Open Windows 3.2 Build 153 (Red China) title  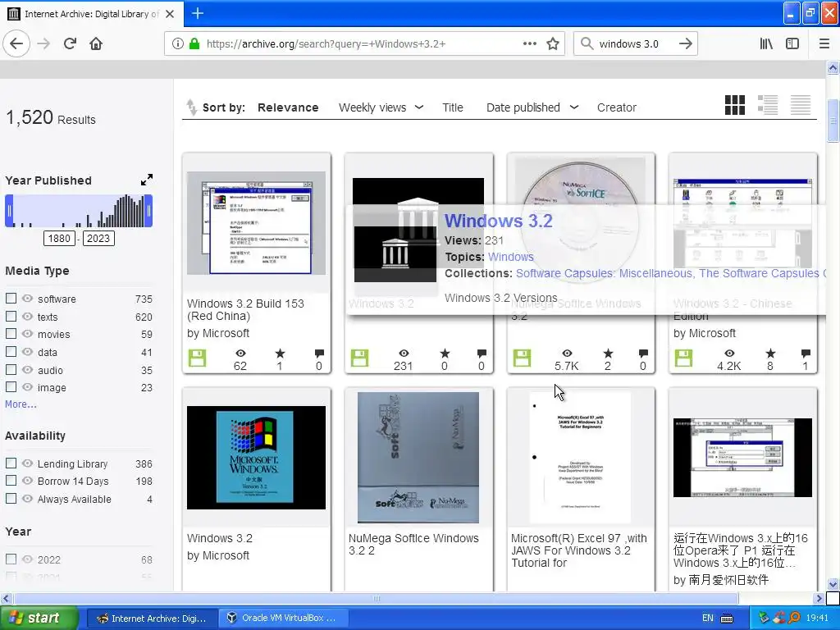245,309
